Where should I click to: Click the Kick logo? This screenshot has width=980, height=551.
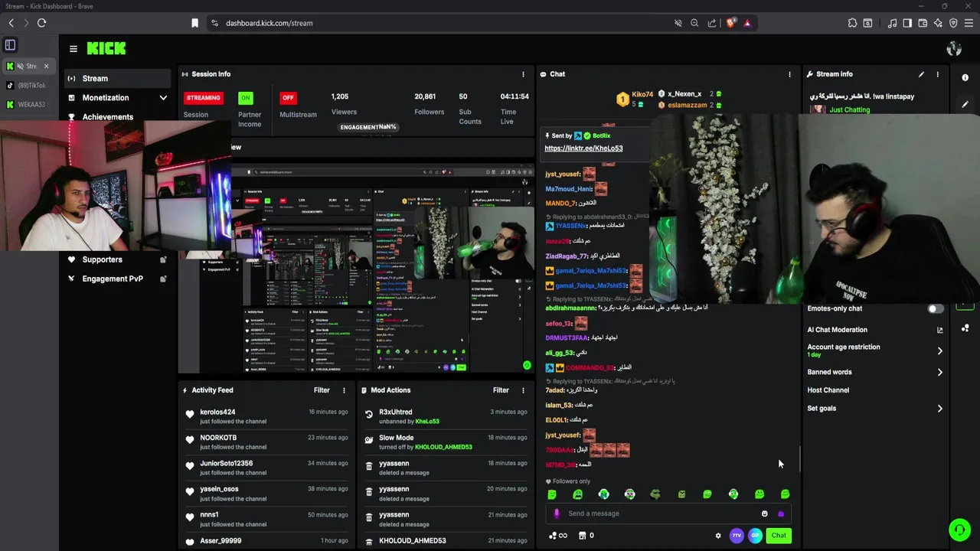click(106, 48)
